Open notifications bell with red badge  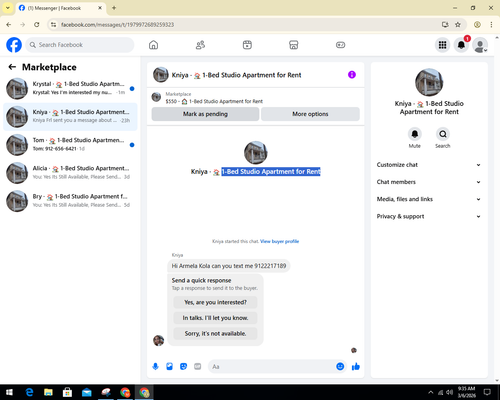pyautogui.click(x=461, y=45)
